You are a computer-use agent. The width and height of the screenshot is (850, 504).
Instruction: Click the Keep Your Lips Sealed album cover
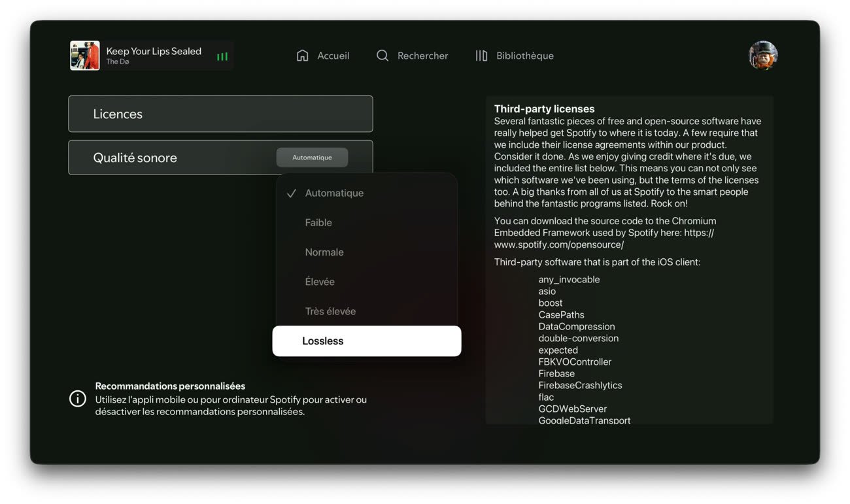coord(85,56)
